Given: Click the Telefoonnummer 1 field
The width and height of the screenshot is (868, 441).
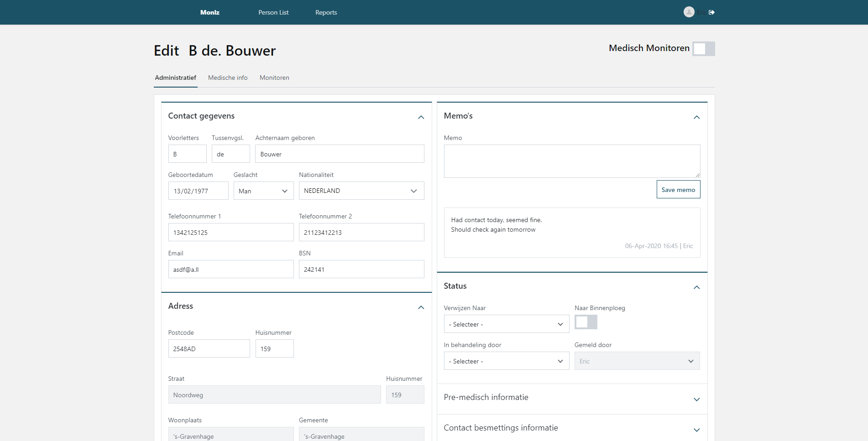Looking at the screenshot, I should pyautogui.click(x=231, y=232).
